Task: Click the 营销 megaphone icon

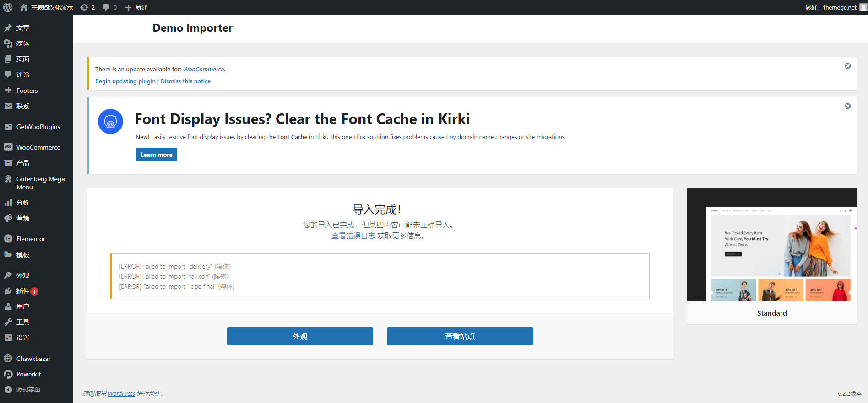Action: [x=8, y=218]
